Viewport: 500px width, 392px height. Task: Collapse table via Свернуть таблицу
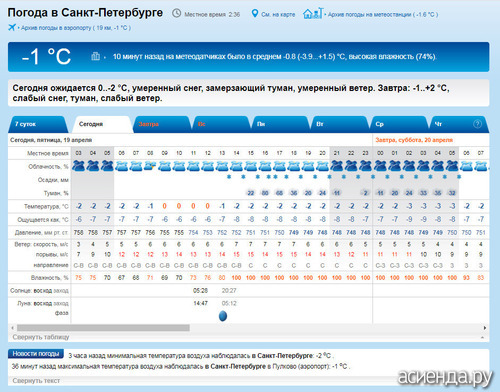41,337
